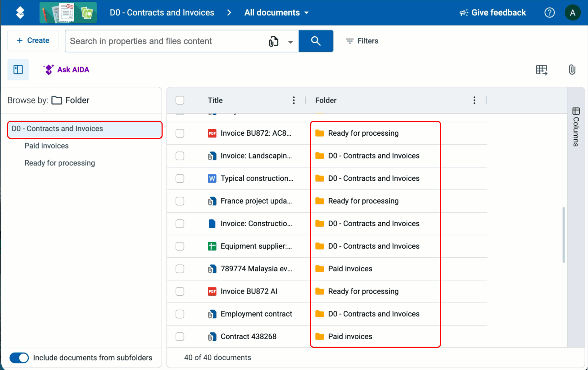Image resolution: width=588 pixels, height=370 pixels.
Task: Check the Typical construction row checkbox
Action: (x=180, y=178)
